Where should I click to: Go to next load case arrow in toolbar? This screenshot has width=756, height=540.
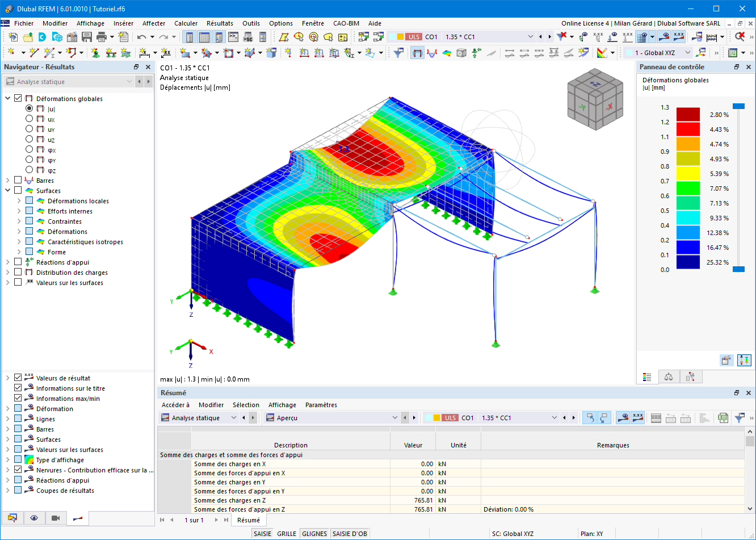(x=549, y=37)
